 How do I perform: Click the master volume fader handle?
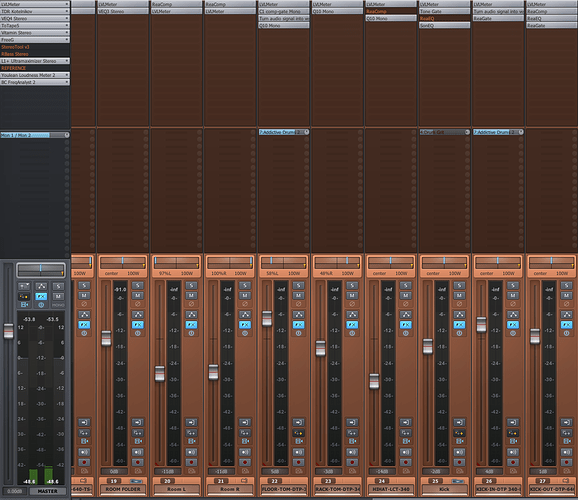8,331
